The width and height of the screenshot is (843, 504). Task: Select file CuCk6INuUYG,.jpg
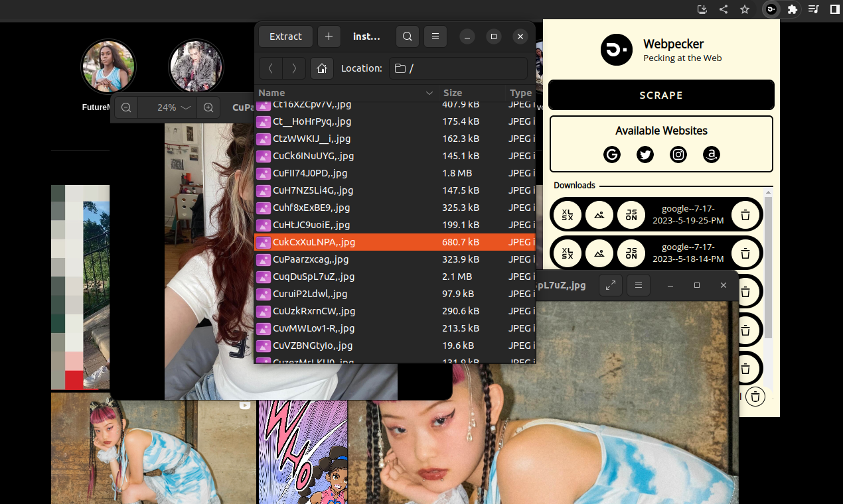pyautogui.click(x=395, y=156)
